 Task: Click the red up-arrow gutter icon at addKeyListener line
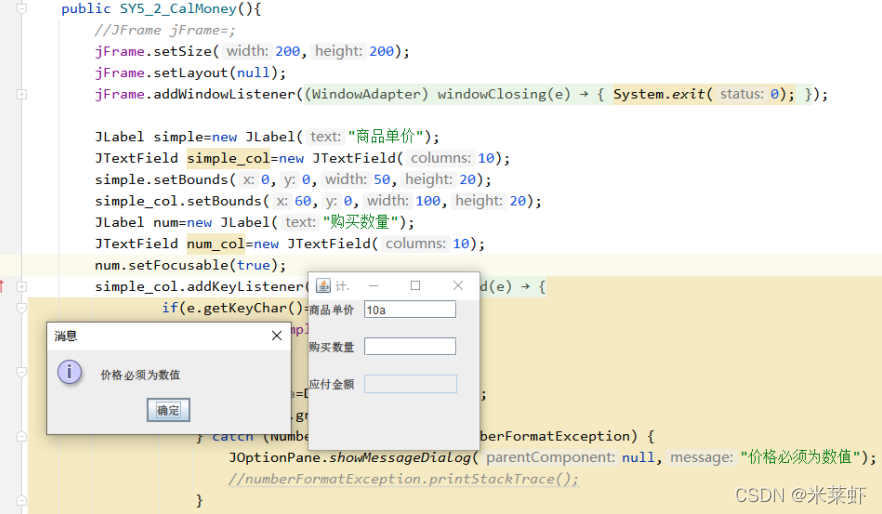(2, 286)
